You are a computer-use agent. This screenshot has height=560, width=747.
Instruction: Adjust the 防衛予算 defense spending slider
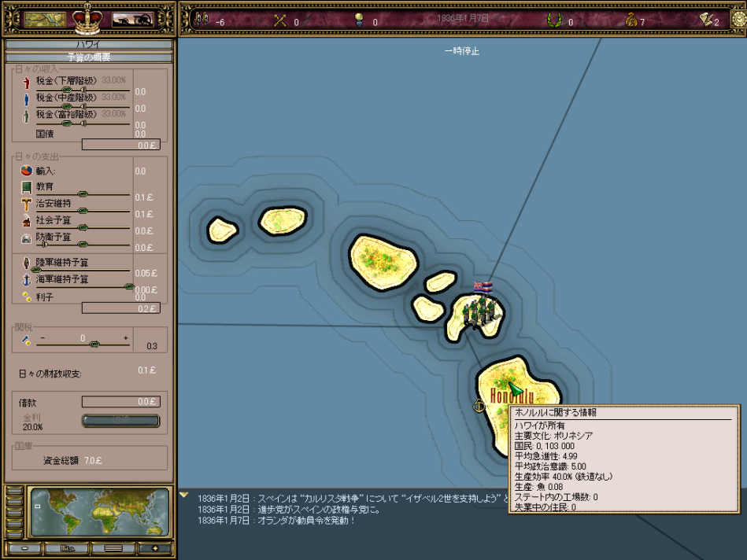tap(83, 245)
